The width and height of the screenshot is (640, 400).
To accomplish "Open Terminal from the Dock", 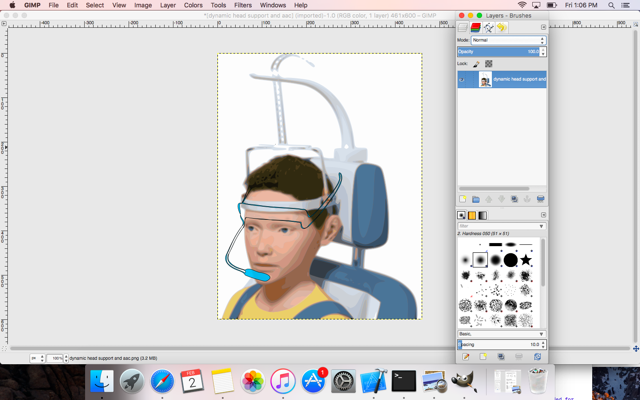I will (x=403, y=381).
